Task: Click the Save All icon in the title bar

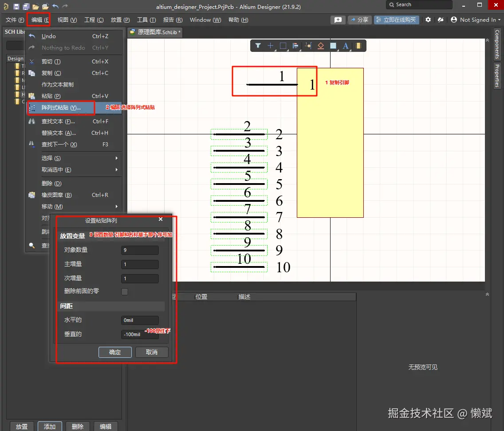Action: point(26,6)
